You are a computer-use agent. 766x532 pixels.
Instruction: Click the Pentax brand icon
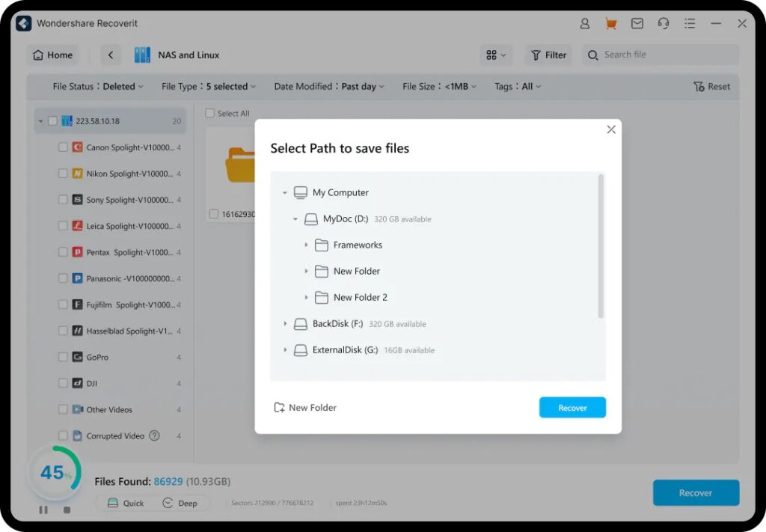click(x=77, y=252)
